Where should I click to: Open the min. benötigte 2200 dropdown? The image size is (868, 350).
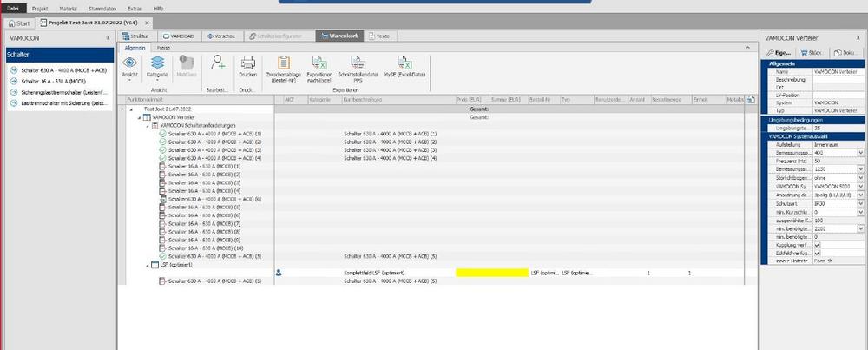[x=861, y=228]
